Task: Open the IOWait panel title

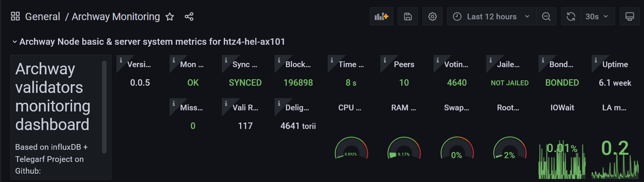Action: click(x=562, y=108)
